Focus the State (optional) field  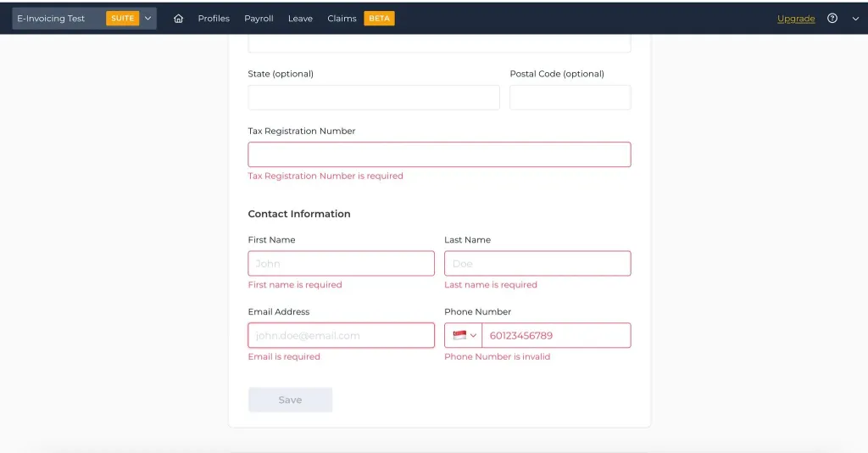coord(374,98)
